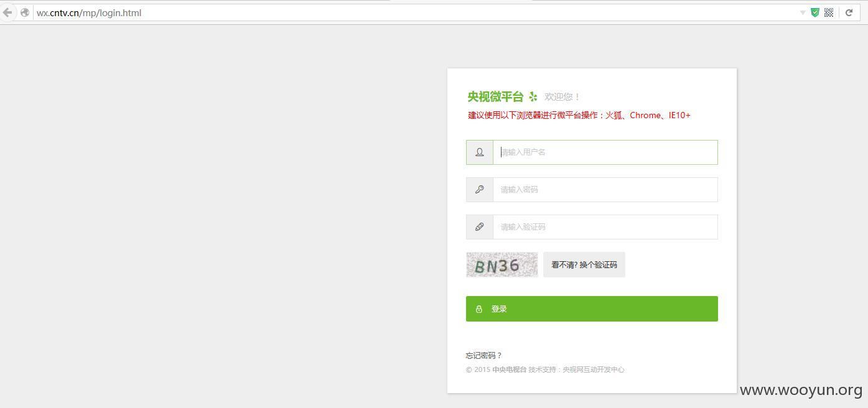Click the key icon beside password field
This screenshot has width=868, height=408.
[x=480, y=190]
